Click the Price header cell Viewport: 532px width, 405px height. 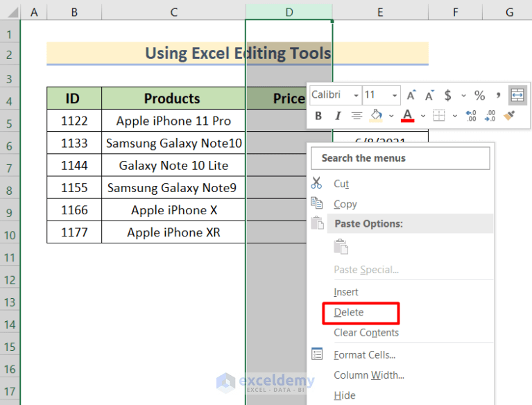tap(277, 98)
